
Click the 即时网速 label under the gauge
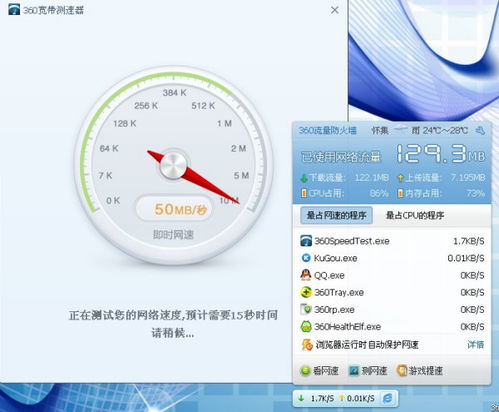click(173, 235)
